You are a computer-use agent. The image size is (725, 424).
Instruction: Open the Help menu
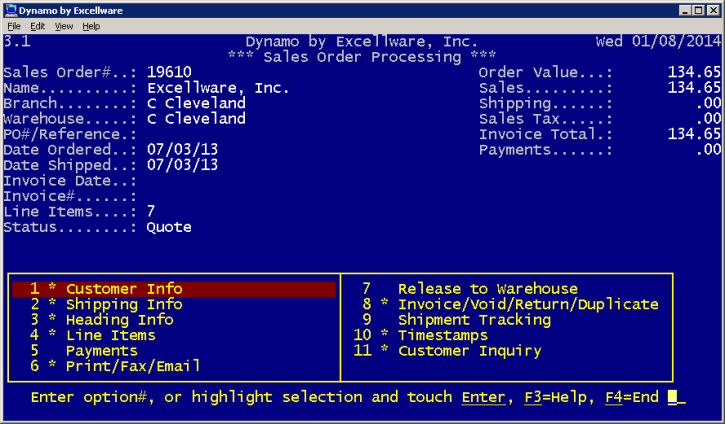tap(91, 26)
